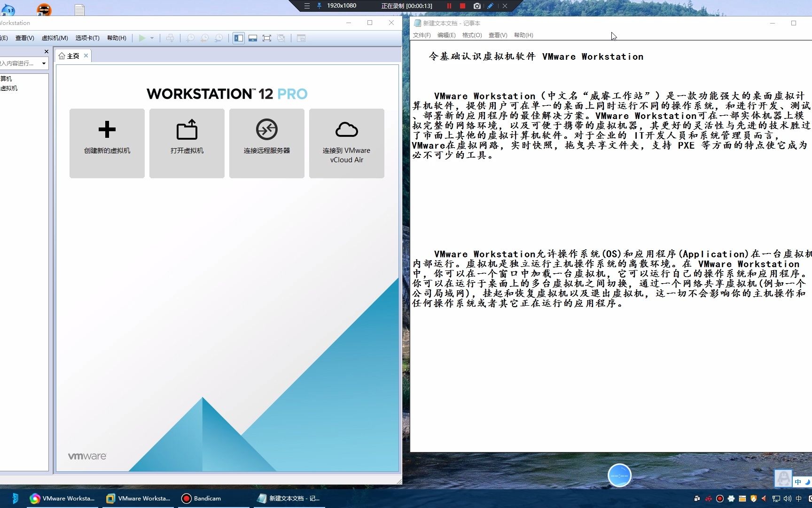Open the 帮助(H) menu in VMware
812x508 pixels.
click(117, 38)
